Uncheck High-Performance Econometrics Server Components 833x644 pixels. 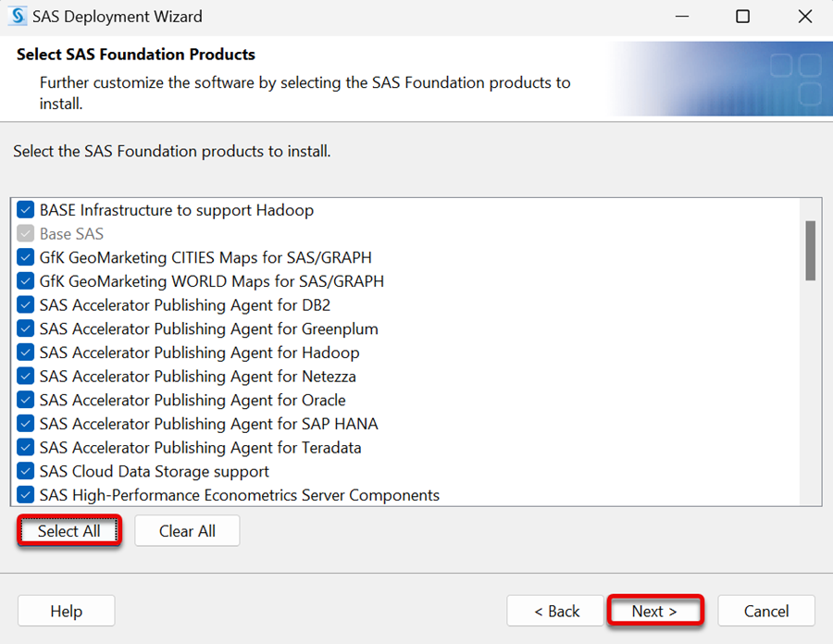coord(26,495)
